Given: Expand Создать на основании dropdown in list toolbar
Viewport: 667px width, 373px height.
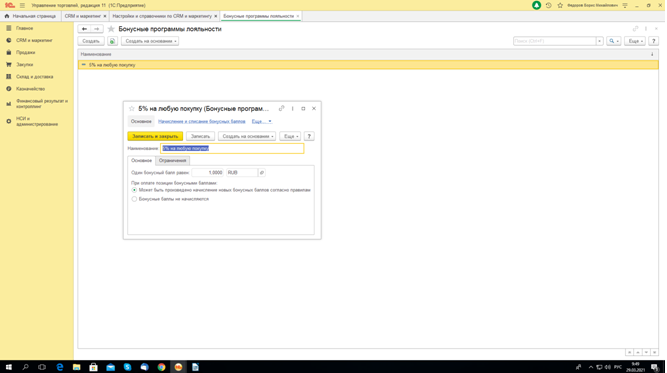Looking at the screenshot, I should click(x=150, y=41).
